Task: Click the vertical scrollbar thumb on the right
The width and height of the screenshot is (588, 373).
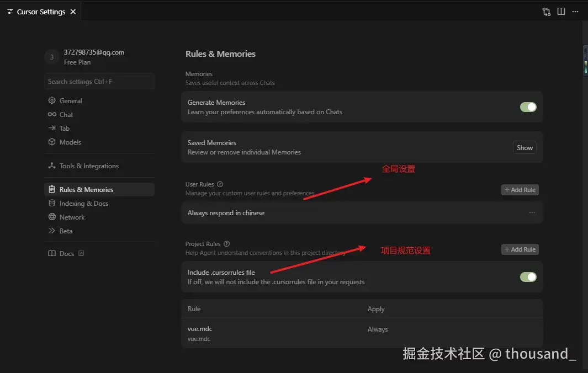Action: [x=585, y=61]
